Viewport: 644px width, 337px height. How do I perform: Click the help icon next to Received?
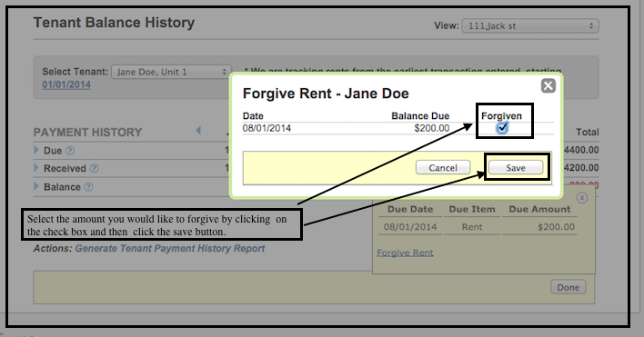pyautogui.click(x=95, y=168)
